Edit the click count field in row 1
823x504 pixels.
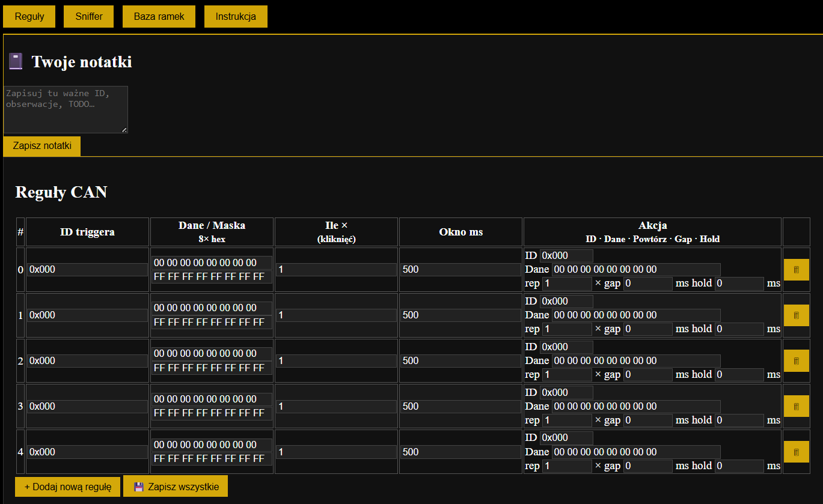(336, 315)
